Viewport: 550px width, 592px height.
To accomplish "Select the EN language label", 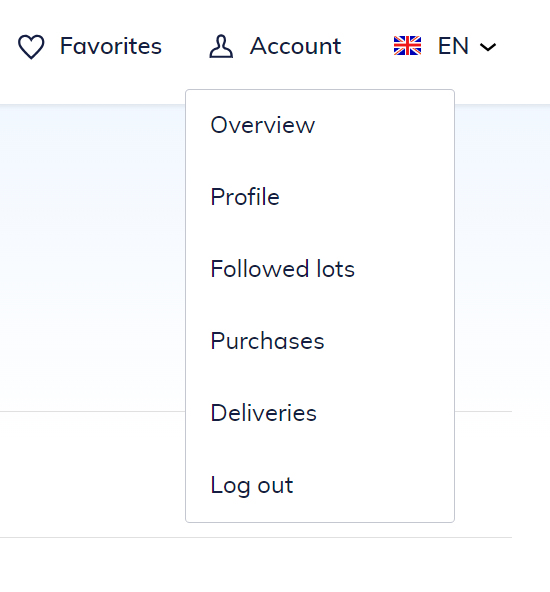I will point(453,46).
